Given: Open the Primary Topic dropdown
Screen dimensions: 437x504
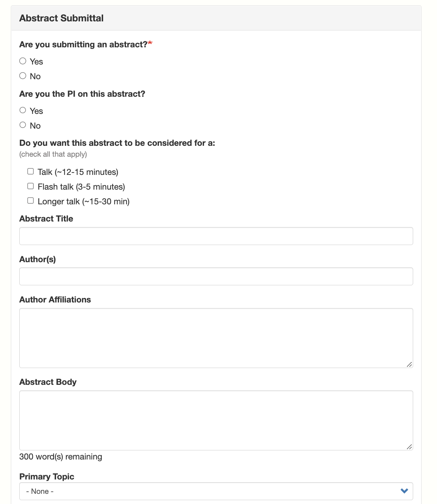Looking at the screenshot, I should tap(216, 491).
